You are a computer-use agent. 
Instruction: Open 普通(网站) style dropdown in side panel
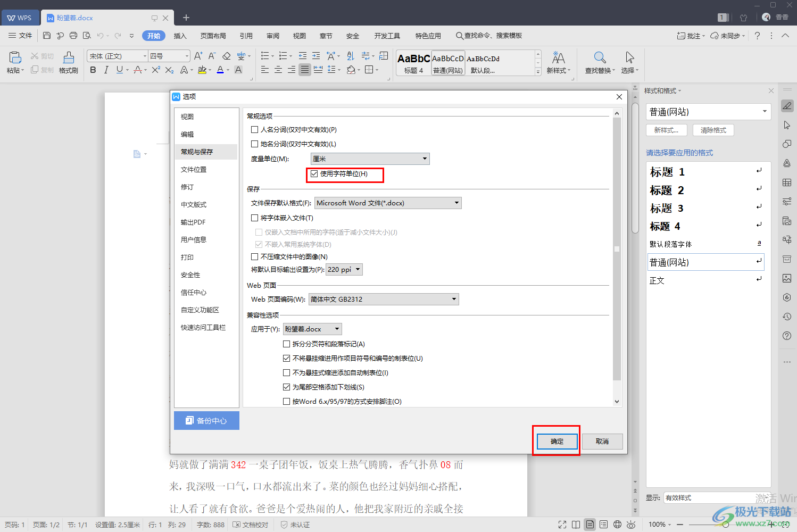pos(708,112)
